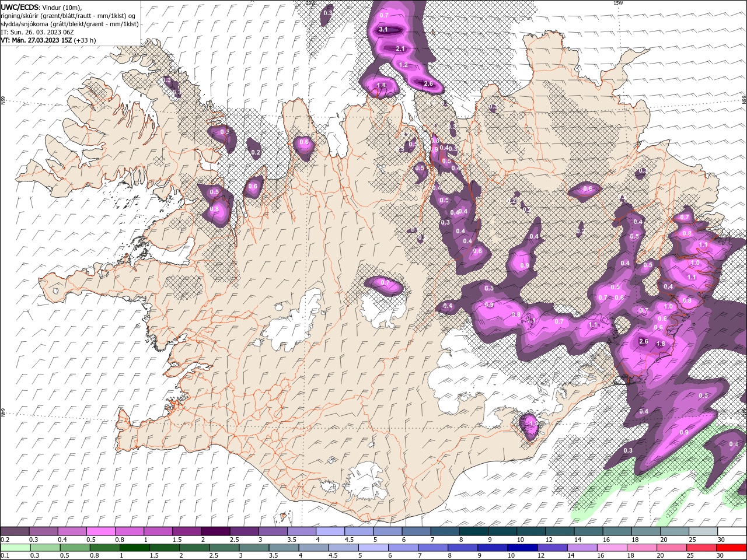This screenshot has height=560, width=747.
Task: Click the dark green rain swatch between 1 and 1.5
Action: (134, 547)
